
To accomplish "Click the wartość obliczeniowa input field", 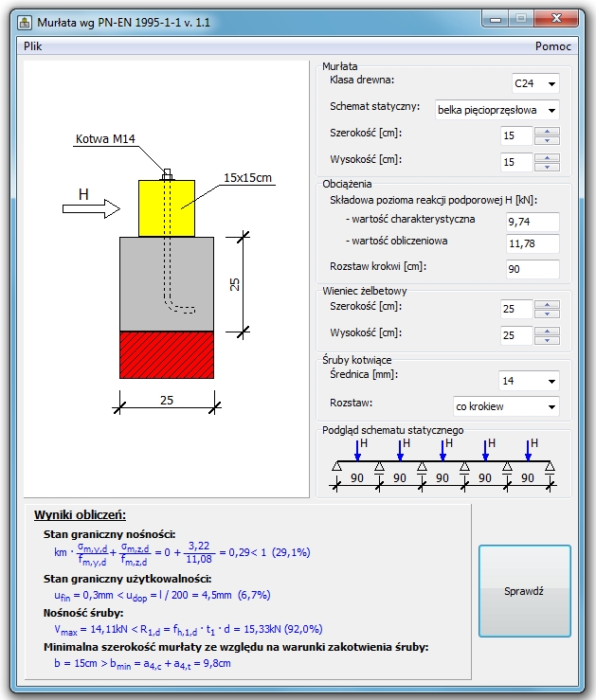I will point(532,243).
